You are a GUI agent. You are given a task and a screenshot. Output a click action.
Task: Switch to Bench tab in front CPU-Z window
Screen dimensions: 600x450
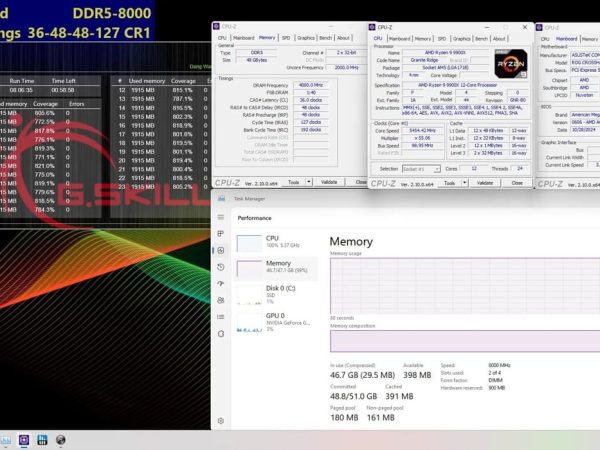point(481,39)
